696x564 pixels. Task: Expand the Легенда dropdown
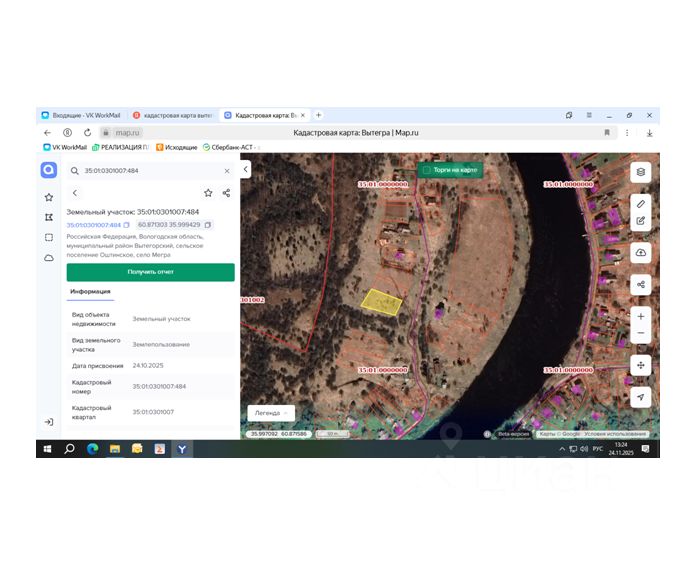(x=271, y=413)
